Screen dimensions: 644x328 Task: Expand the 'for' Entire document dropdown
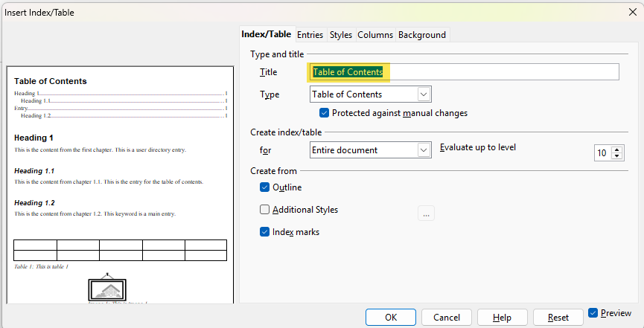tap(424, 150)
